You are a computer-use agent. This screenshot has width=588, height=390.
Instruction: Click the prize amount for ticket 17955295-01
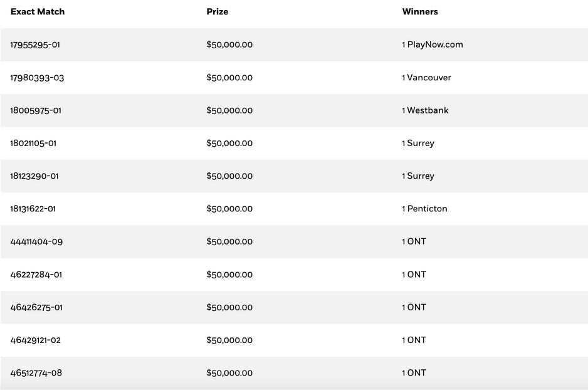click(229, 45)
